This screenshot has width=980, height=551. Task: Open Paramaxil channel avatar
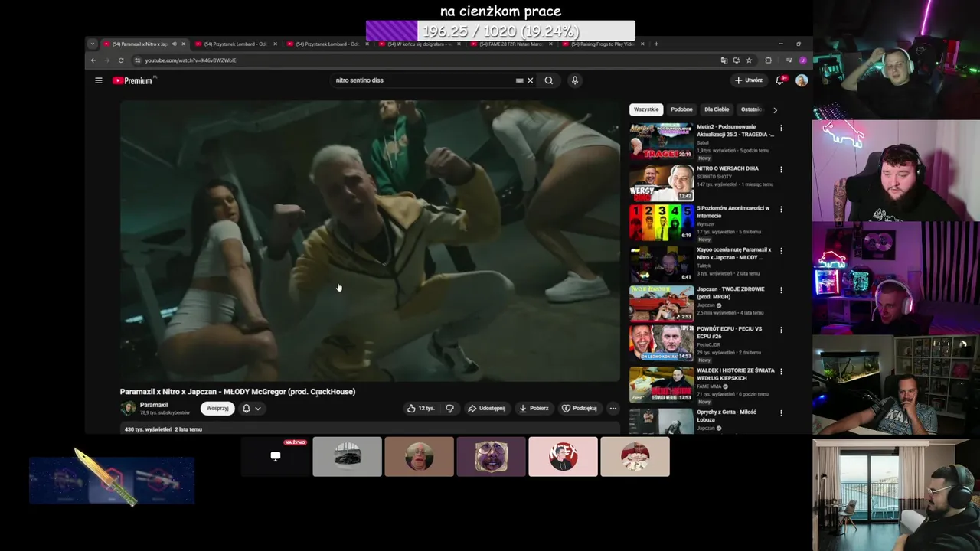pos(128,408)
